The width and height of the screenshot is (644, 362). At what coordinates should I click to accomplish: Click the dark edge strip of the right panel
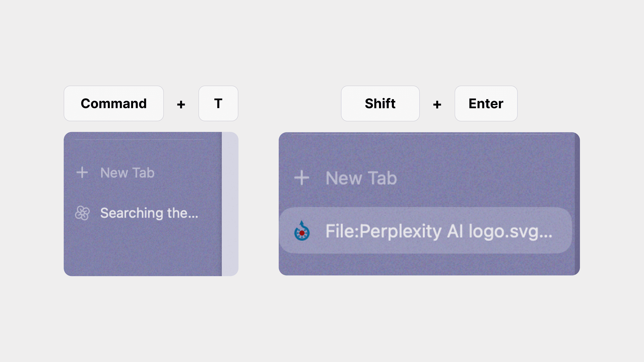(577, 204)
